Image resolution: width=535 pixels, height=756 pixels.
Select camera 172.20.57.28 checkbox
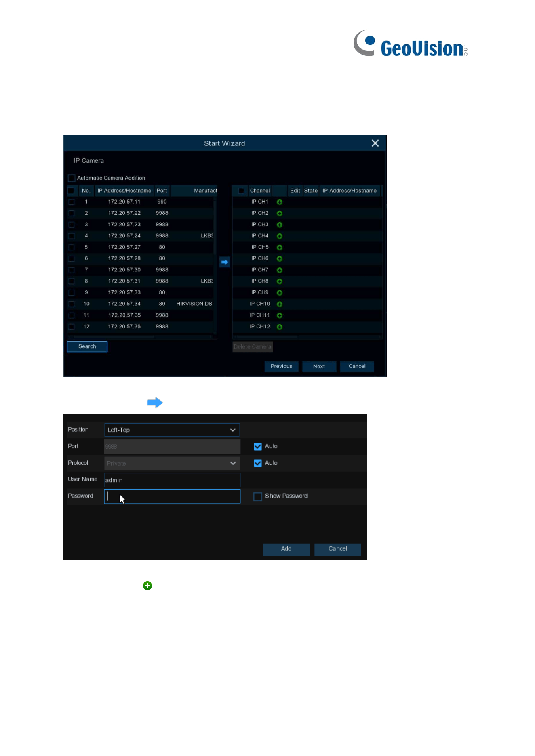coord(72,258)
